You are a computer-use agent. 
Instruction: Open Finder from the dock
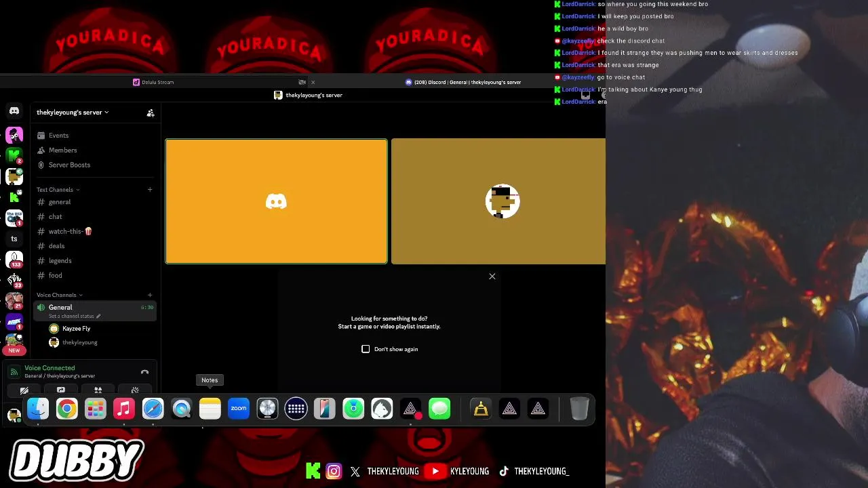click(38, 409)
